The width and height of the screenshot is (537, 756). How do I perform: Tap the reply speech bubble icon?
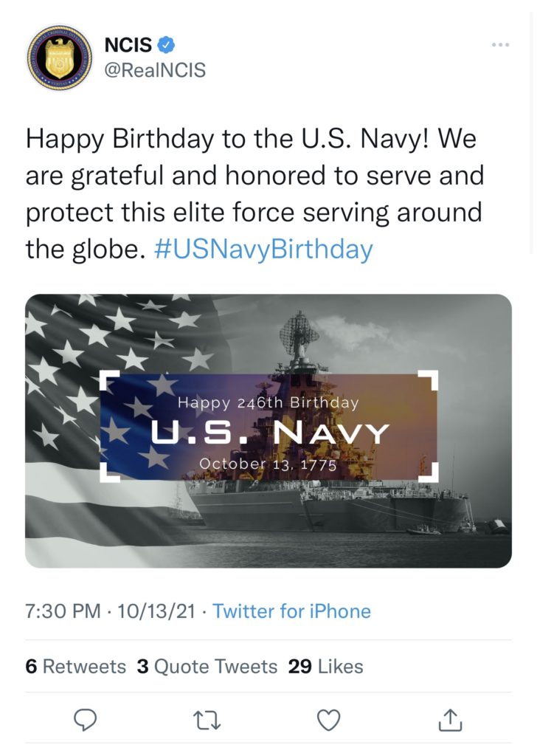point(86,719)
